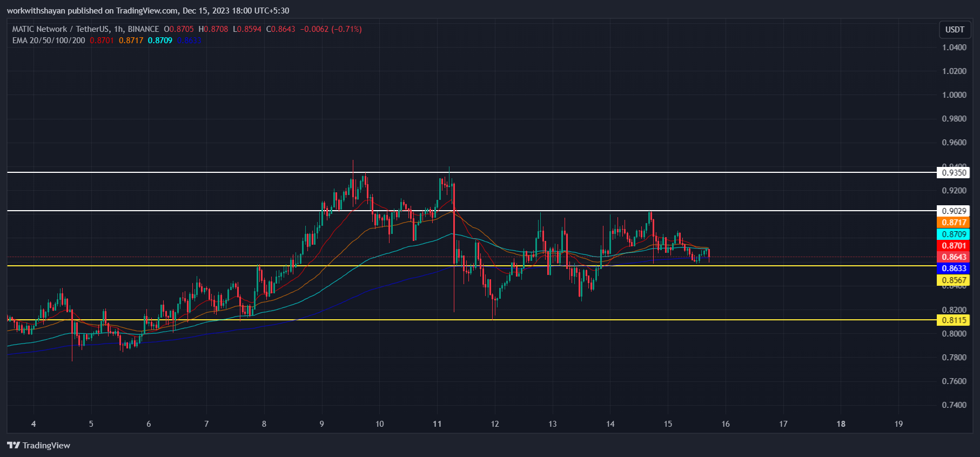Click the 0.7600 price axis label

pos(954,381)
